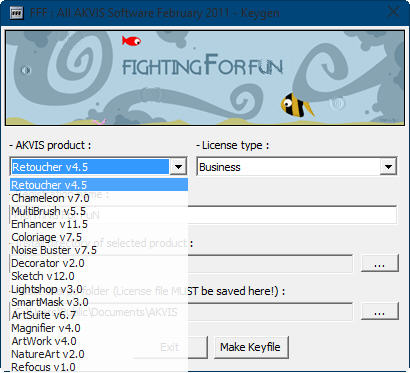
Task: Click the red fish in the banner
Action: click(131, 41)
